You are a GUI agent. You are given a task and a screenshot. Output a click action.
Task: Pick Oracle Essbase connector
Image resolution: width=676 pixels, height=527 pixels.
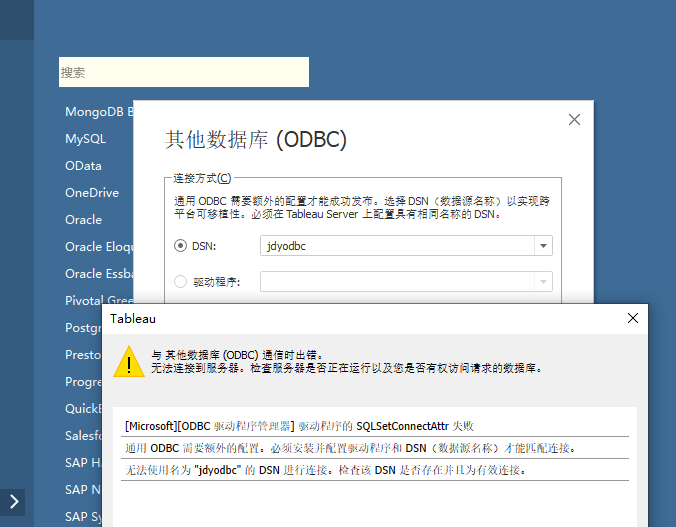click(x=99, y=273)
